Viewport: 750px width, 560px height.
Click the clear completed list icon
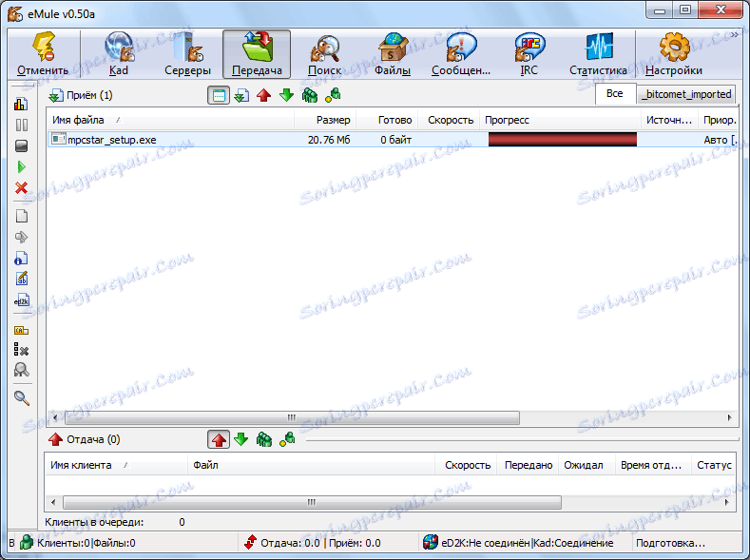tap(21, 350)
